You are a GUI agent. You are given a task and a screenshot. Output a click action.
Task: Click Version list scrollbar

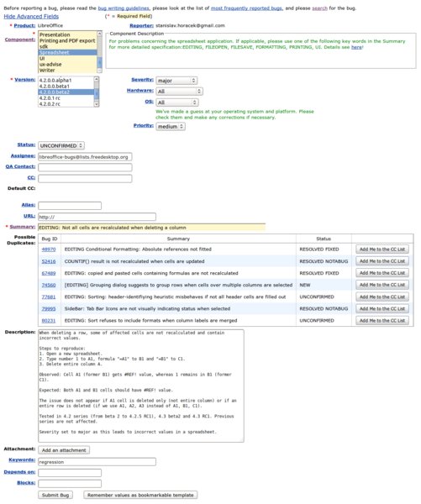[x=97, y=92]
